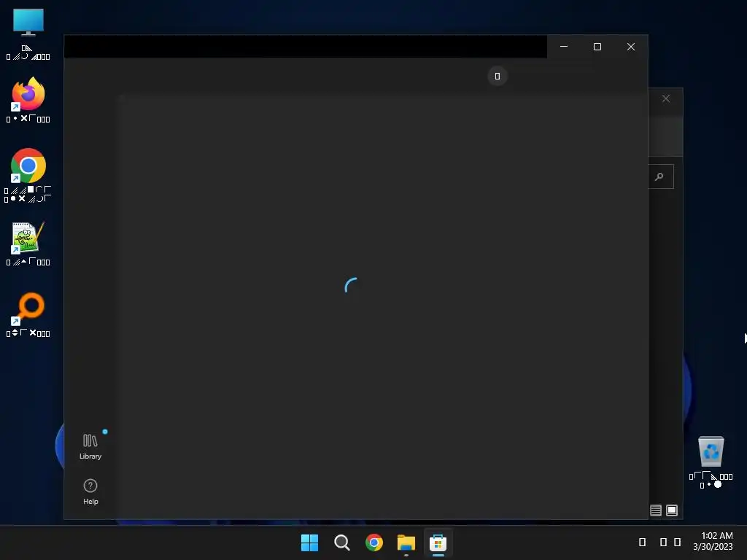Click the leftmost system tray icon
This screenshot has width=747, height=560.
[x=642, y=542]
